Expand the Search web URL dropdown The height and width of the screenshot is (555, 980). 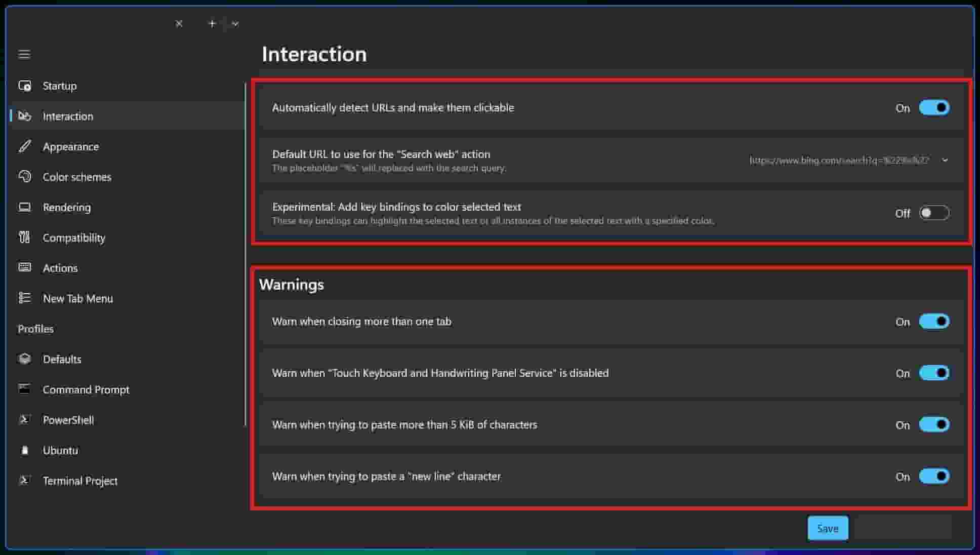coord(945,161)
